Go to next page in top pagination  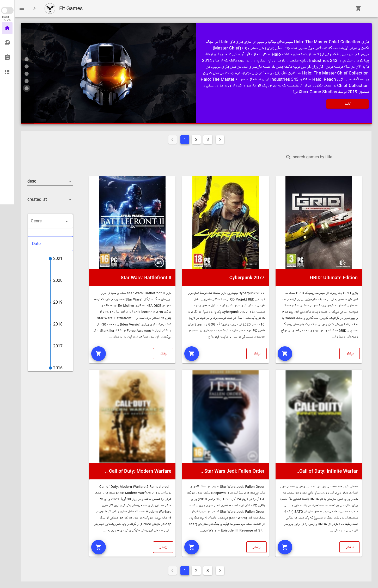click(x=220, y=140)
